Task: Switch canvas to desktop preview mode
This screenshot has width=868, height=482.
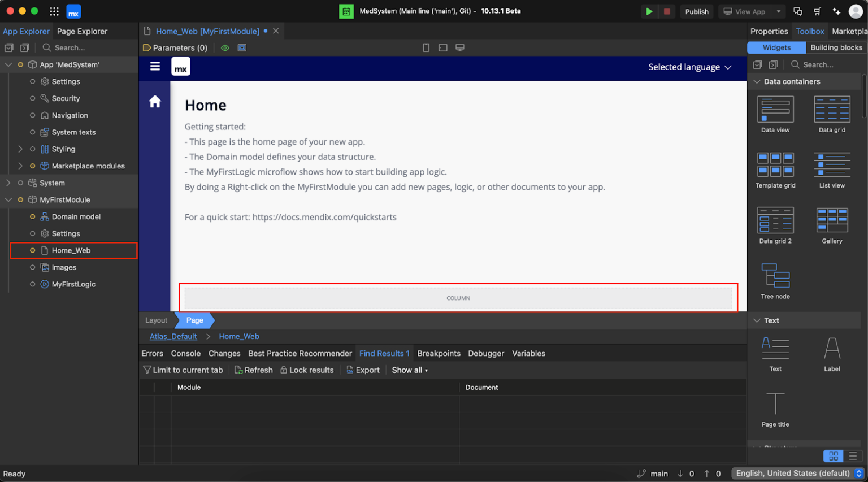Action: coord(459,47)
